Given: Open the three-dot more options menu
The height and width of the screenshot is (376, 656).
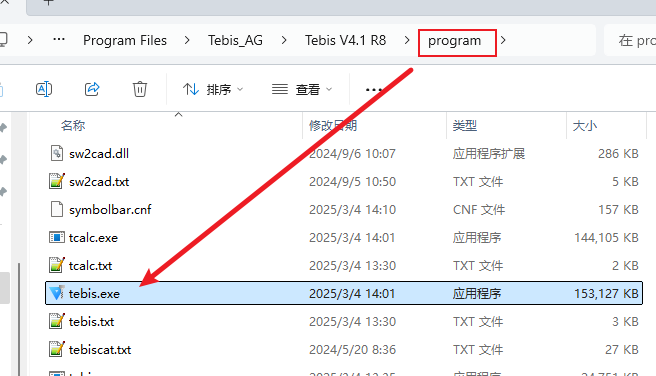Looking at the screenshot, I should tap(373, 89).
